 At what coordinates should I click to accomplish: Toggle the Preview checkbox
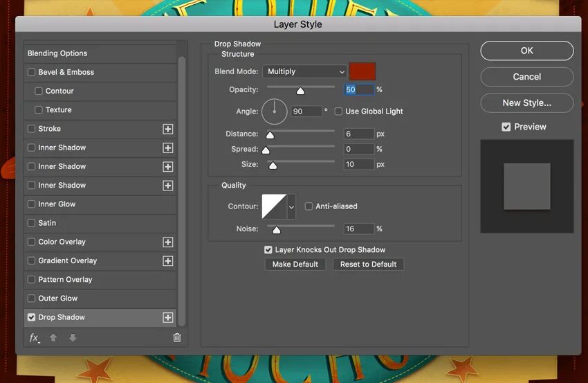coord(506,127)
